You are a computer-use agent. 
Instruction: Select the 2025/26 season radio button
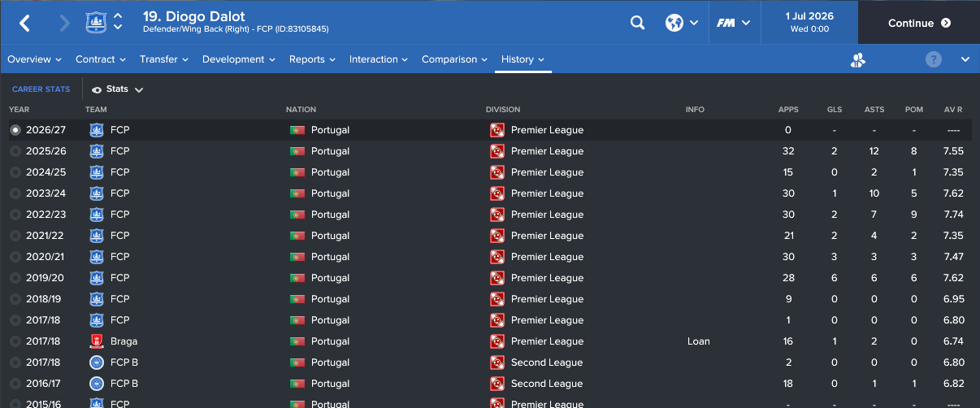pyautogui.click(x=15, y=151)
